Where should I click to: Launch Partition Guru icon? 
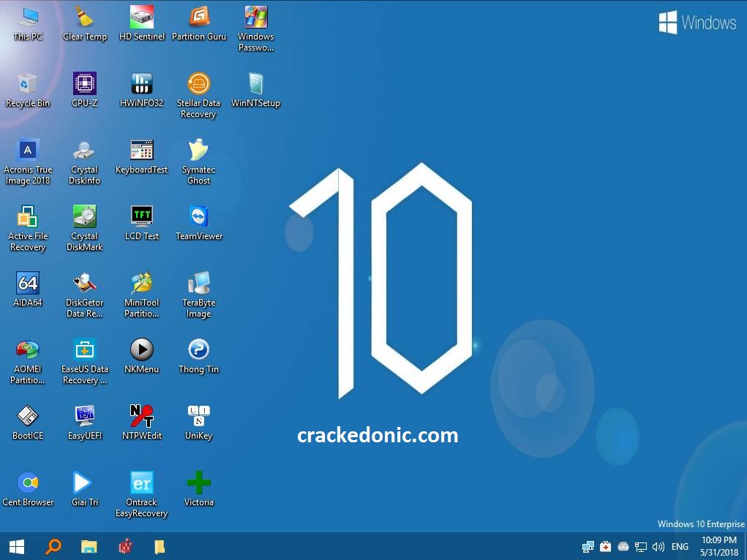click(x=199, y=24)
